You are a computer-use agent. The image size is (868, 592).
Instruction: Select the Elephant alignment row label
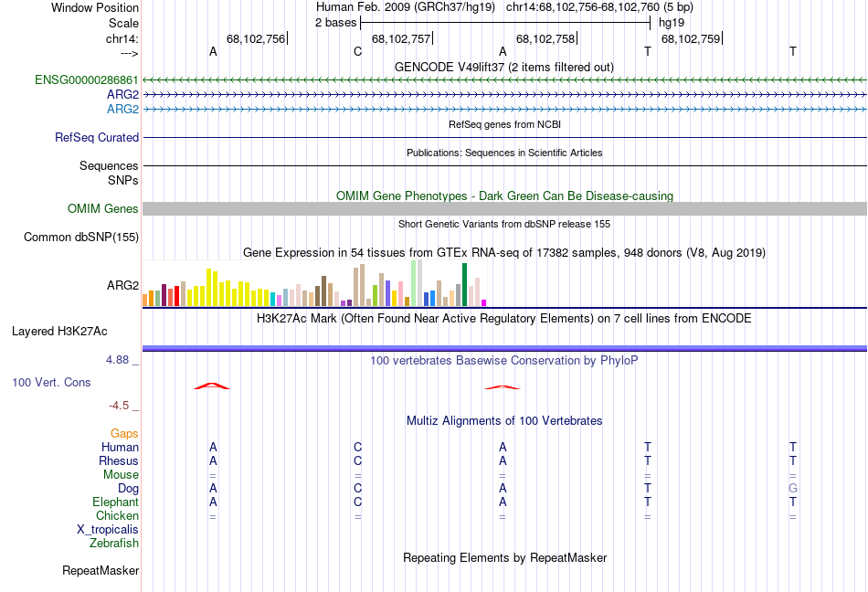coord(115,502)
